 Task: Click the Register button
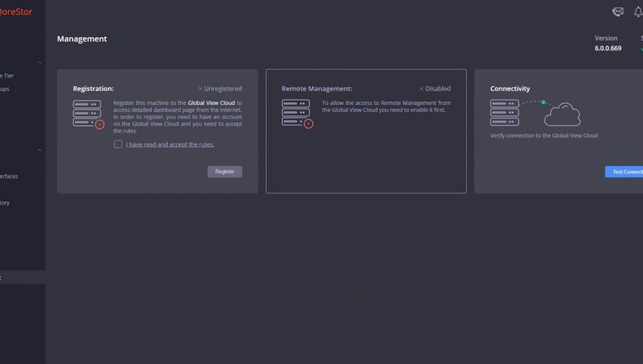(x=225, y=171)
